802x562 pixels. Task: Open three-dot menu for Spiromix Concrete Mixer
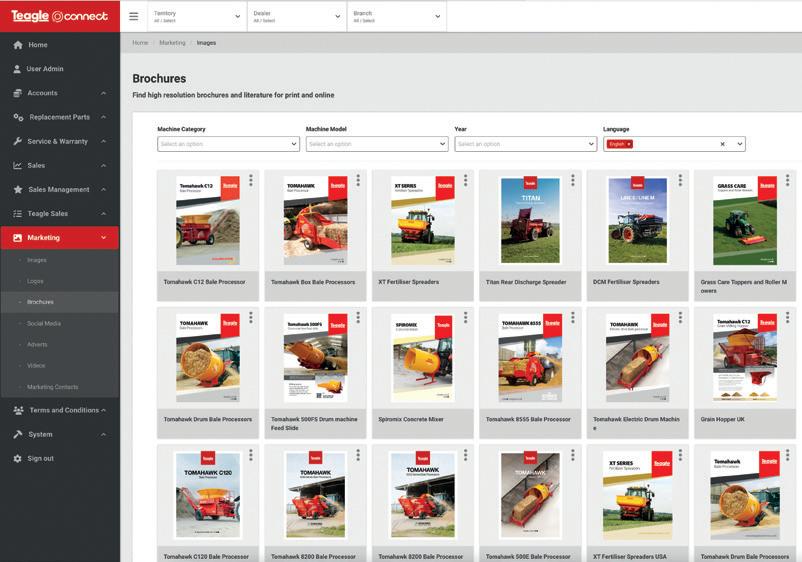[465, 318]
